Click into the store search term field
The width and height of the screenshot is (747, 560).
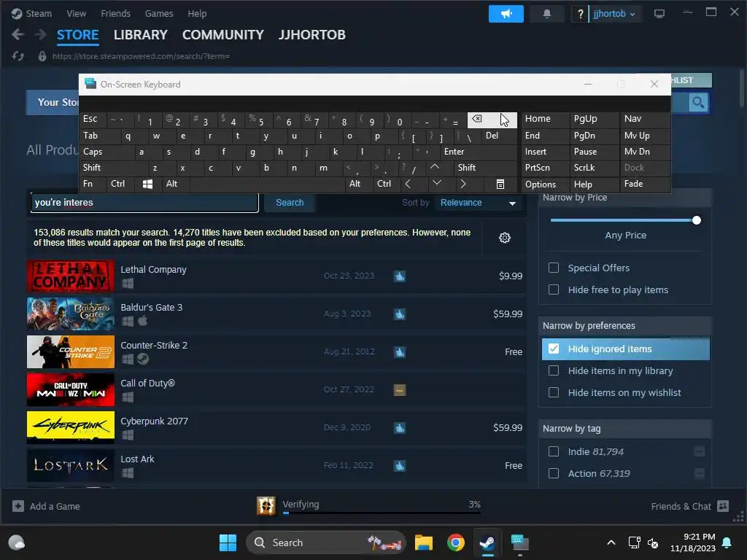click(145, 203)
